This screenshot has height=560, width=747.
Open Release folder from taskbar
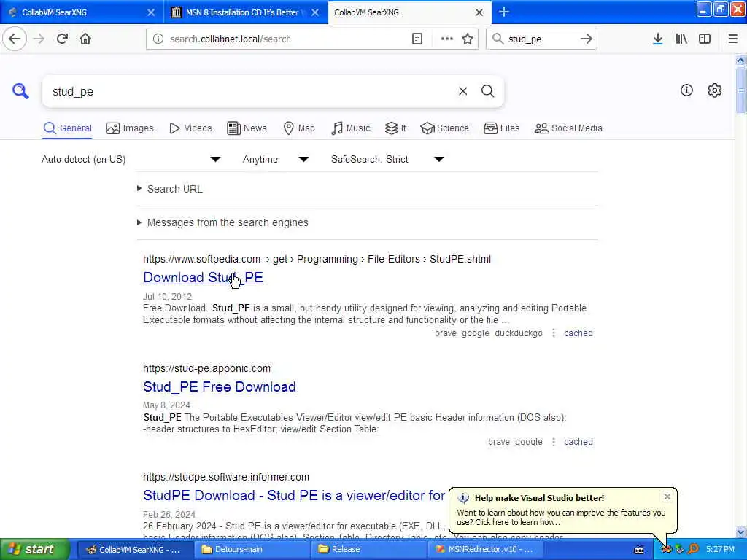(368, 550)
